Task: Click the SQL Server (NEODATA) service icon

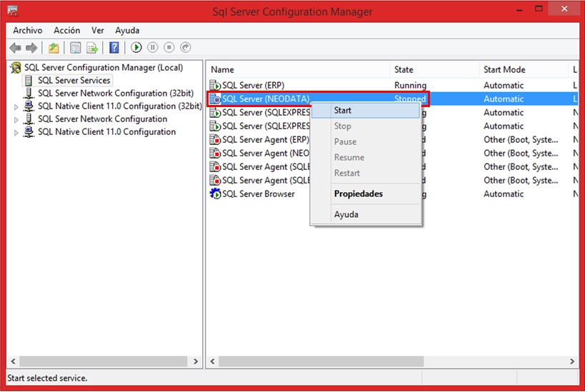Action: click(x=215, y=99)
